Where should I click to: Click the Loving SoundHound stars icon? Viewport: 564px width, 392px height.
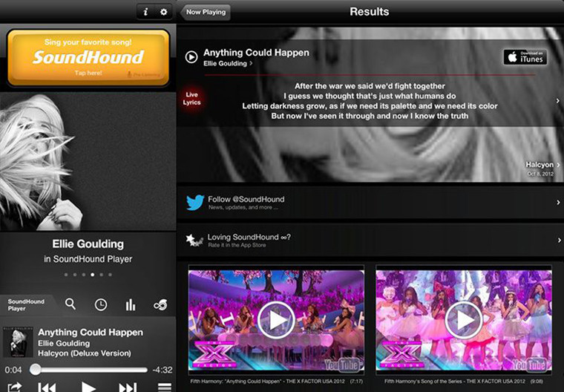click(194, 240)
